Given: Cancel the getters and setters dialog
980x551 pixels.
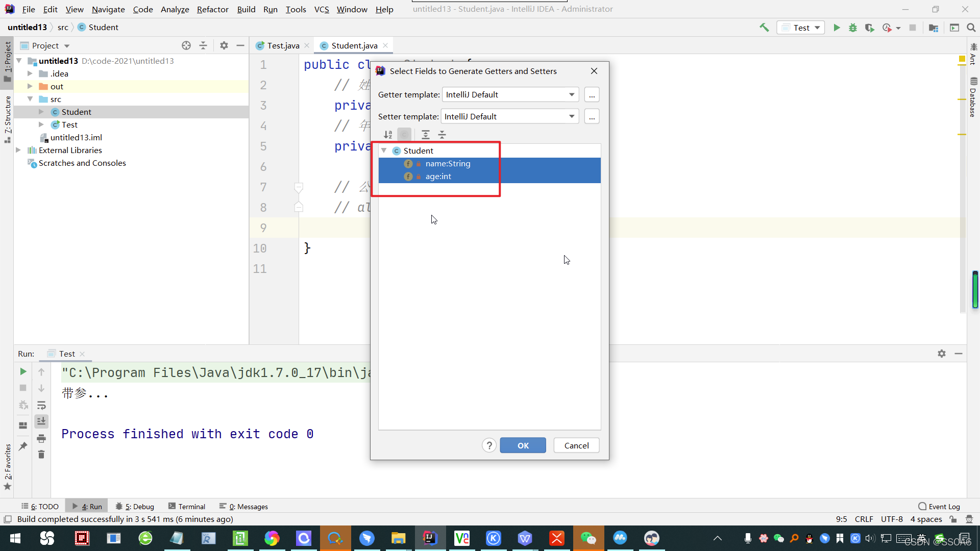Looking at the screenshot, I should click(x=576, y=445).
